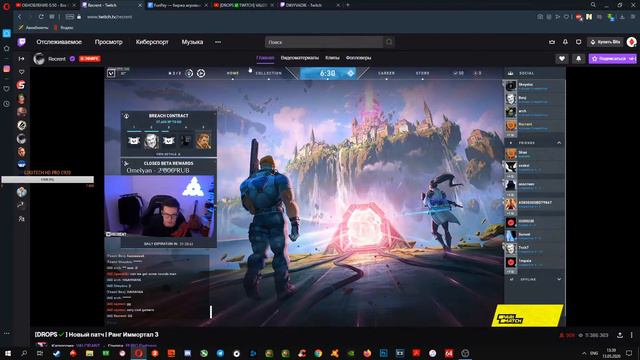Open Opera sidebar three-dots settings
Viewport: 640px width, 360px height.
tap(7, 333)
